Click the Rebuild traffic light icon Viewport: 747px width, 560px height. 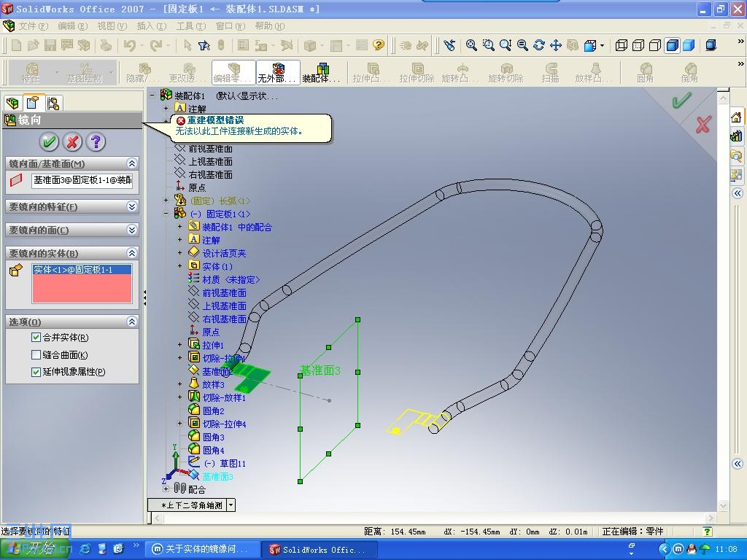221,45
